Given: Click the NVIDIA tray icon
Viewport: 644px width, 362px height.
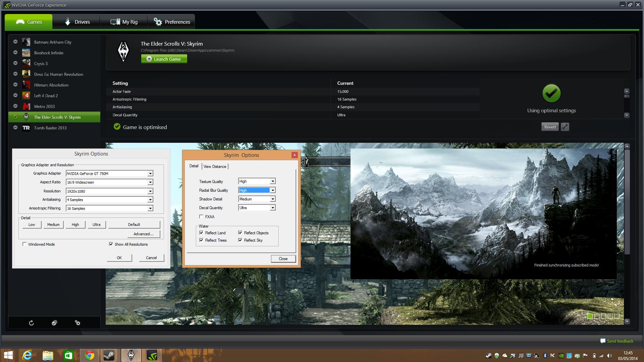Looking at the screenshot, I should (561, 356).
